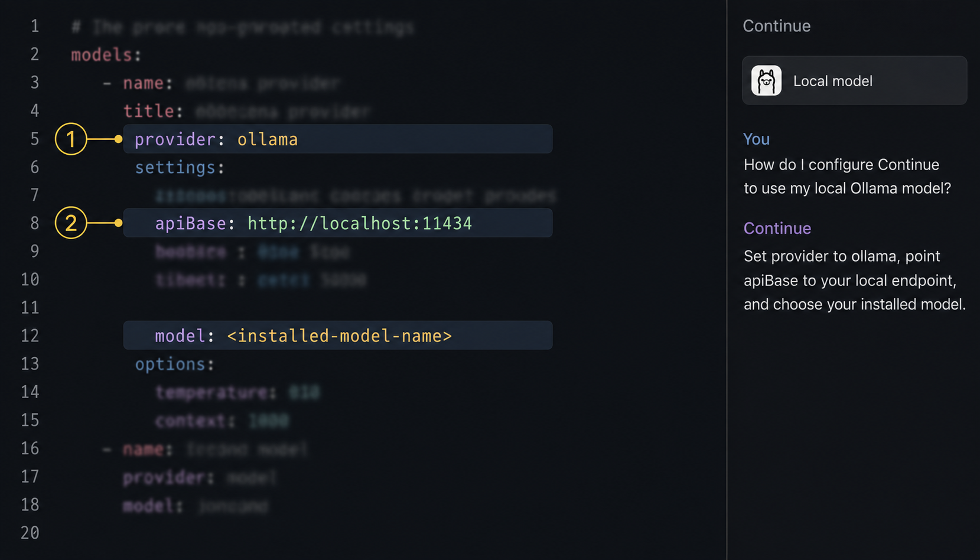This screenshot has width=980, height=560.
Task: Click line number 12 in gutter
Action: tap(30, 336)
